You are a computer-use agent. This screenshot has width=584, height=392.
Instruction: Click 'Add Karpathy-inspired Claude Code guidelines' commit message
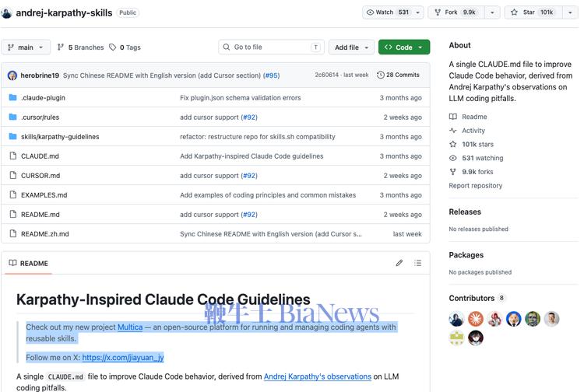(x=252, y=156)
